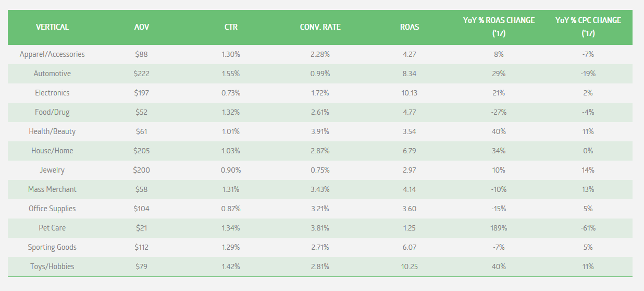The image size is (644, 291).
Task: Select the Sporting Goods row label
Action: point(52,247)
